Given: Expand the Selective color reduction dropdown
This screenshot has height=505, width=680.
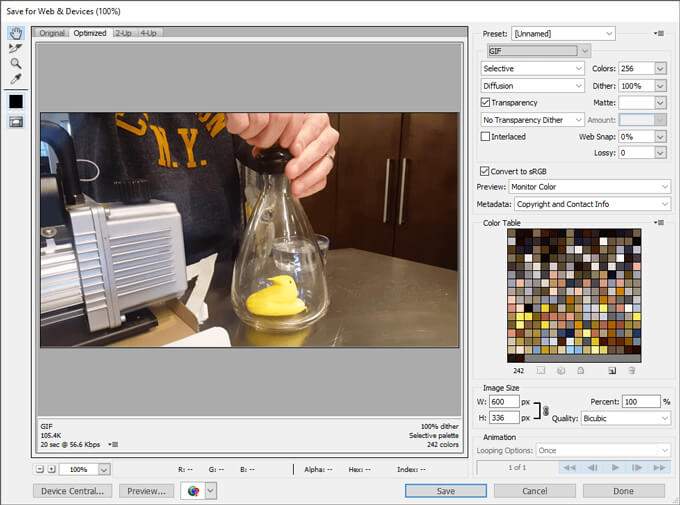Looking at the screenshot, I should pyautogui.click(x=532, y=68).
